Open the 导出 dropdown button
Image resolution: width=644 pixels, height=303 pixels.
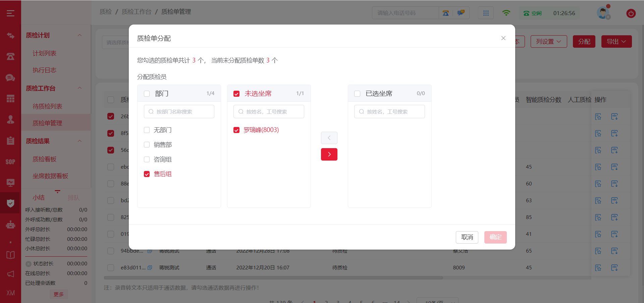pyautogui.click(x=616, y=42)
